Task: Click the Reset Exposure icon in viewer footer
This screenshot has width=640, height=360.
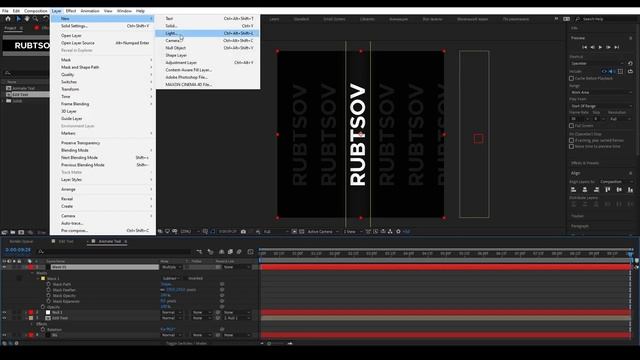Action: click(x=398, y=232)
